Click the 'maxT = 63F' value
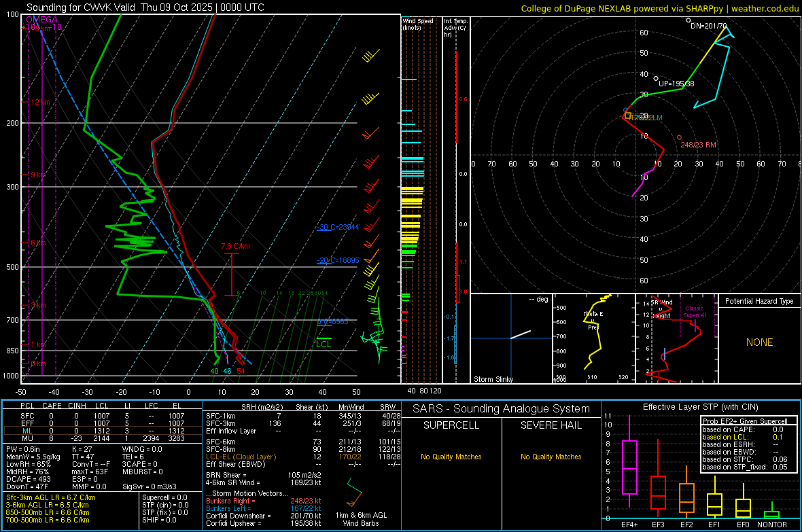The height and width of the screenshot is (532, 802). tap(90, 472)
